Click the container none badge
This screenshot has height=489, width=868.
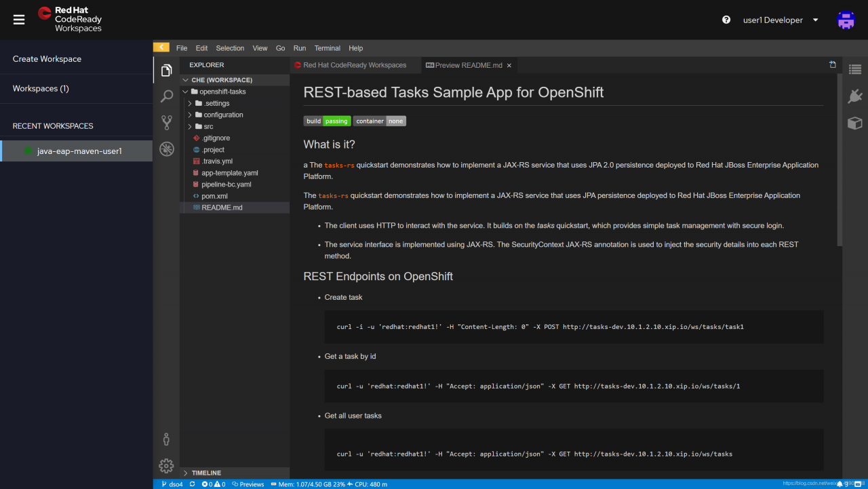point(380,121)
